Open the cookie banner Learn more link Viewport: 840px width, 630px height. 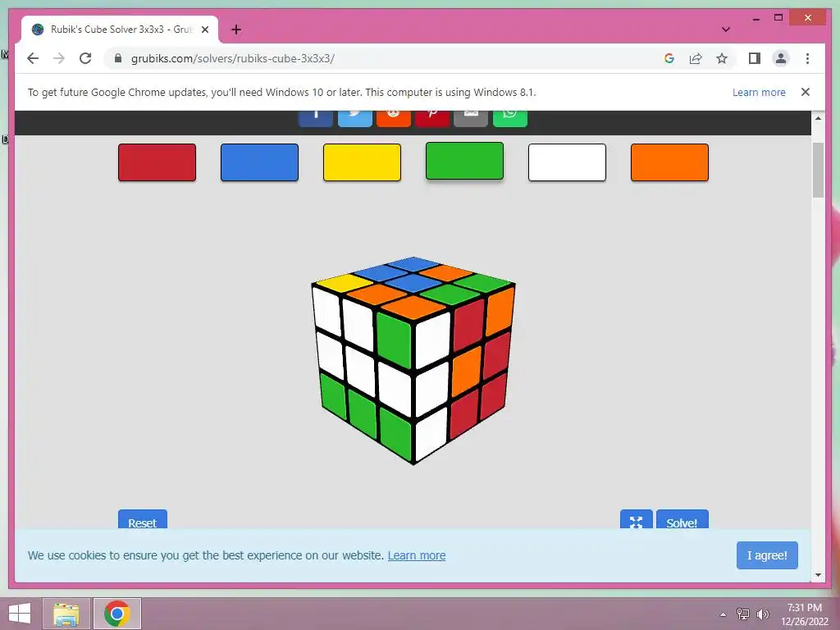(417, 555)
